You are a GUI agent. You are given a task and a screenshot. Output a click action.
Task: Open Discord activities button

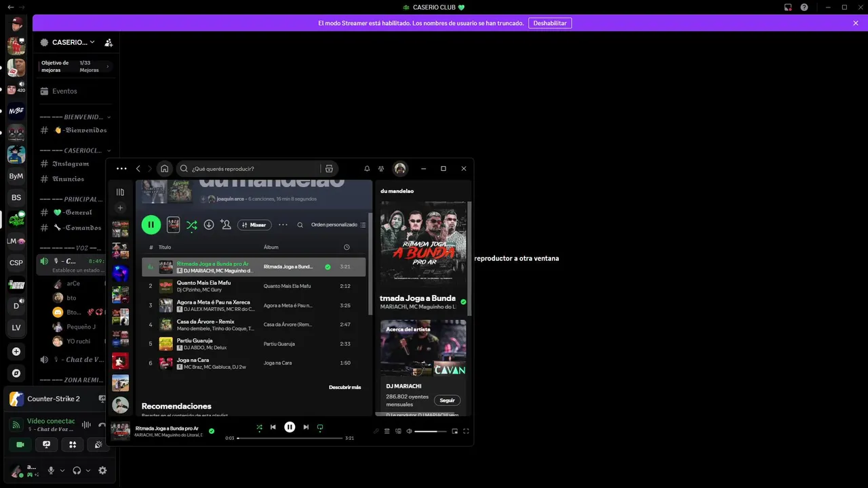(72, 445)
